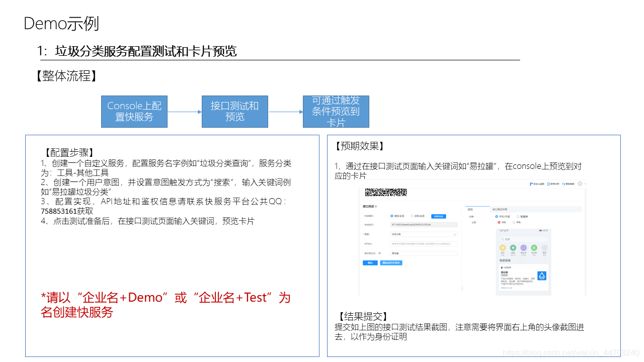Screen dimensions: 644x362
Task: Click the blue 测试 button
Action: [x=370, y=262]
